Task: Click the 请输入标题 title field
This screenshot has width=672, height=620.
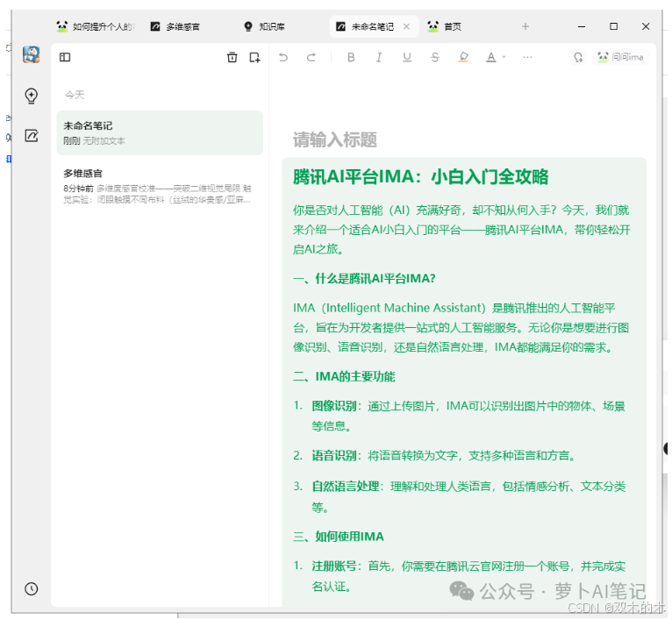Action: [x=335, y=139]
